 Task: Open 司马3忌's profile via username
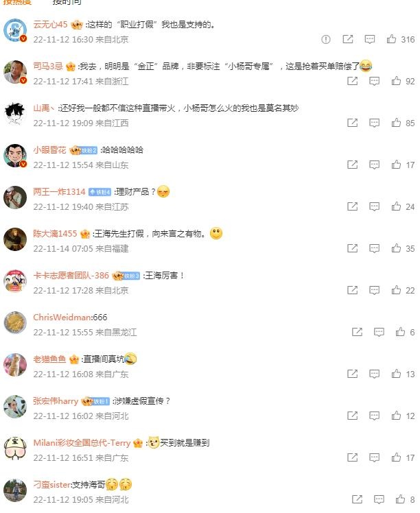[x=48, y=67]
